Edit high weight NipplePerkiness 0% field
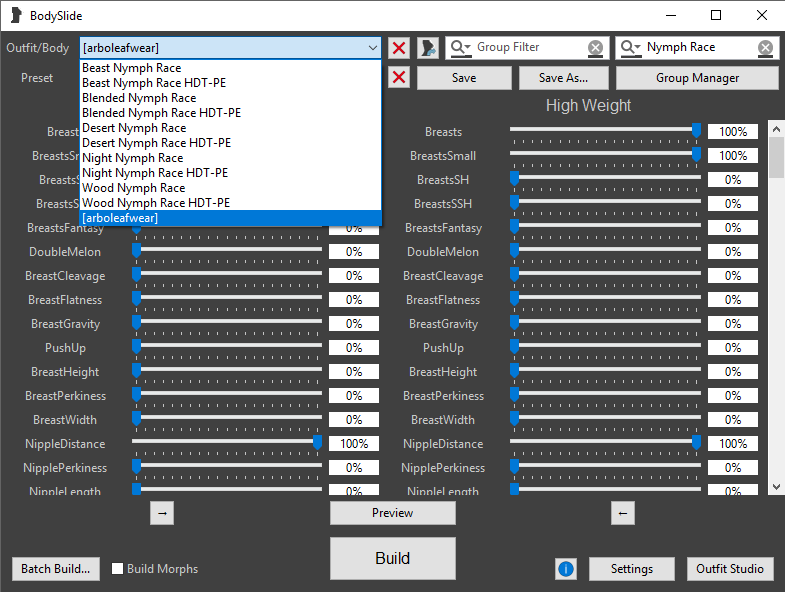Image resolution: width=785 pixels, height=592 pixels. point(732,468)
